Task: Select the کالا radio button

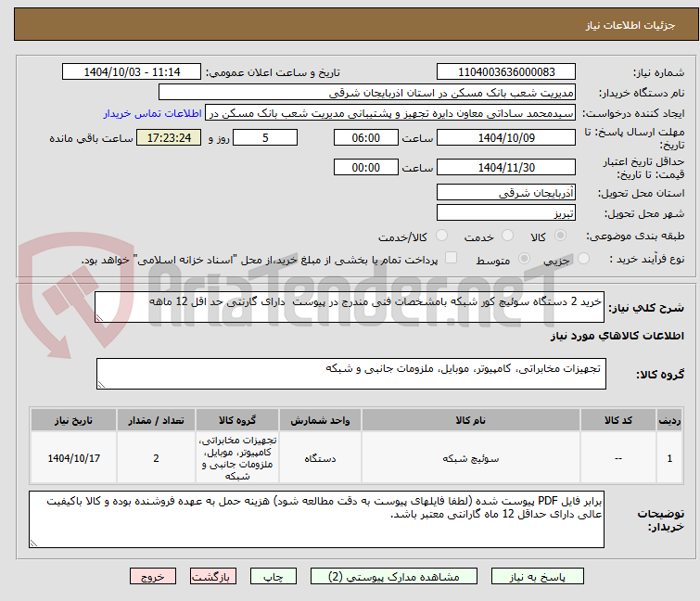Action: pyautogui.click(x=560, y=236)
